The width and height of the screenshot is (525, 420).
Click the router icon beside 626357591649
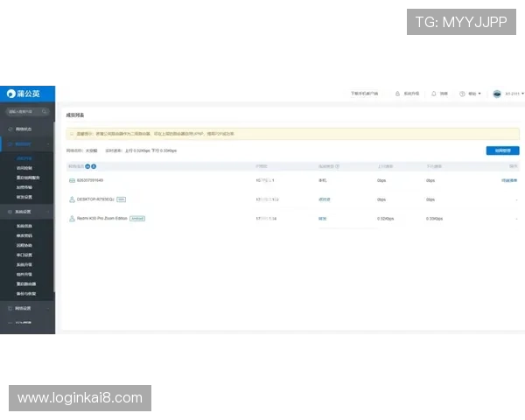(72, 180)
